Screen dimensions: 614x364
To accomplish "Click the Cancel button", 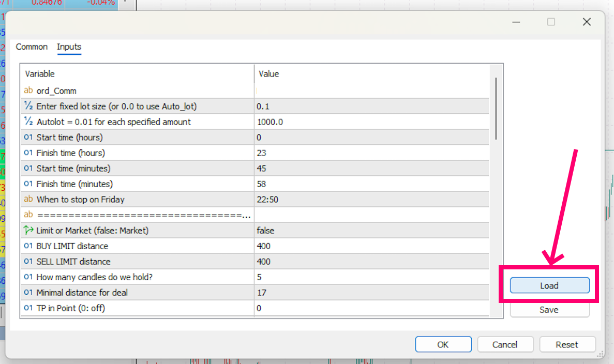I will (x=505, y=344).
